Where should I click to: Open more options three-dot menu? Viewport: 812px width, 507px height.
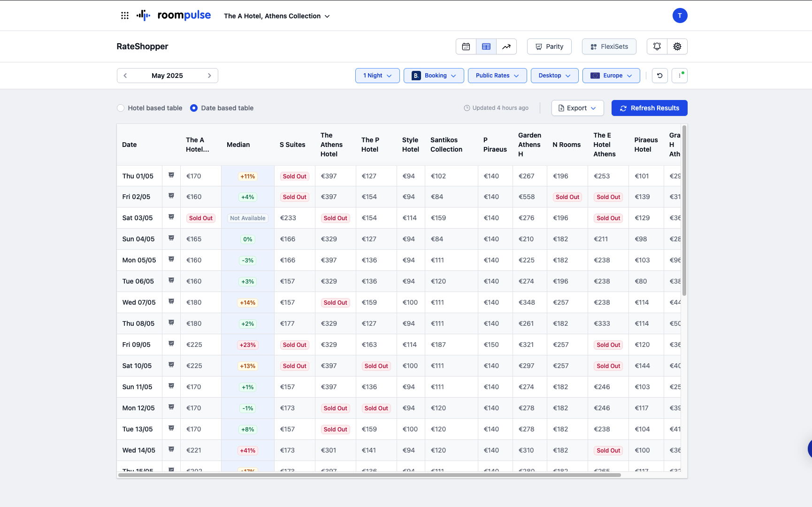[x=680, y=76]
